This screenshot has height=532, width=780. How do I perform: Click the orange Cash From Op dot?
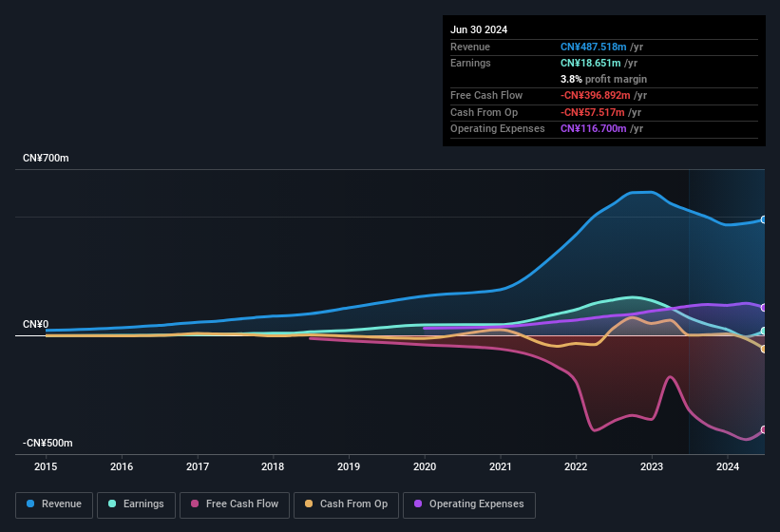pyautogui.click(x=310, y=503)
